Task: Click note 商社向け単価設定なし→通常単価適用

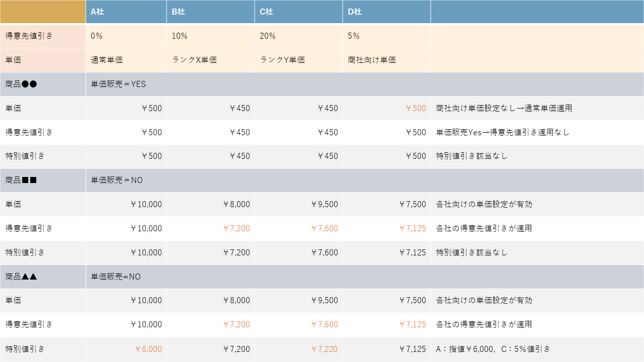Action: click(x=504, y=108)
